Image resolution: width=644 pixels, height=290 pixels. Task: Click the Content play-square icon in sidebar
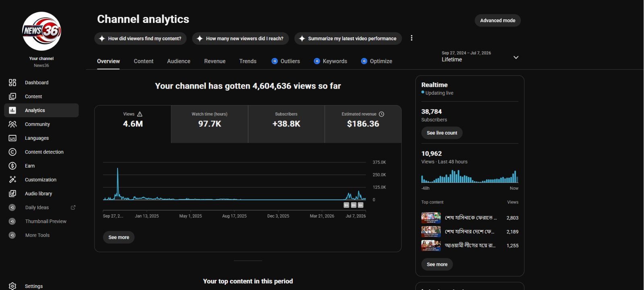12,96
